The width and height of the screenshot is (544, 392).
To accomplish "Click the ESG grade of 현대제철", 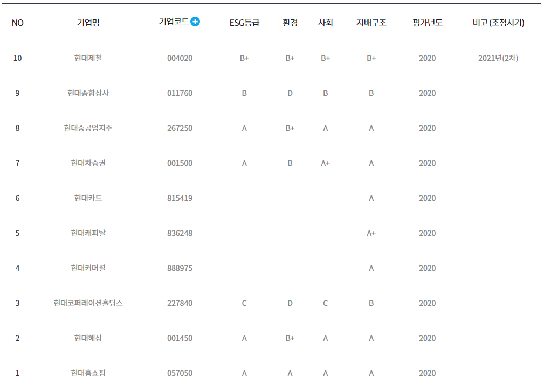I will pyautogui.click(x=244, y=58).
